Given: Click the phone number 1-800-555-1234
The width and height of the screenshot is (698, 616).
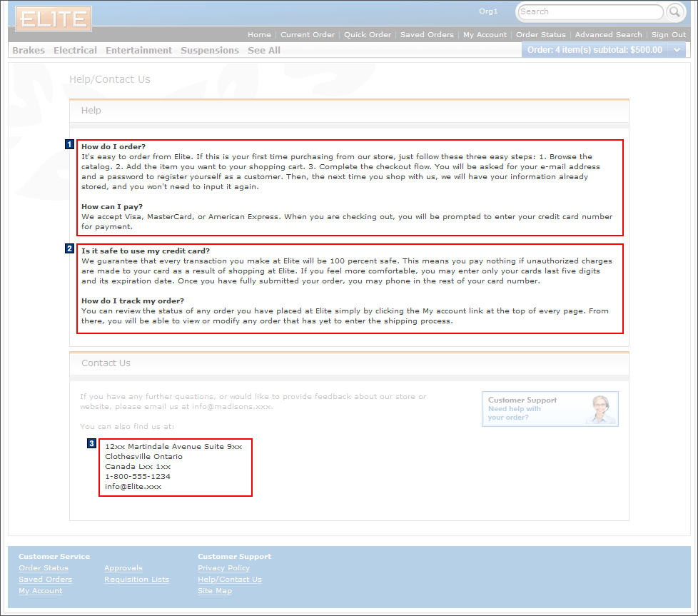Looking at the screenshot, I should (138, 477).
